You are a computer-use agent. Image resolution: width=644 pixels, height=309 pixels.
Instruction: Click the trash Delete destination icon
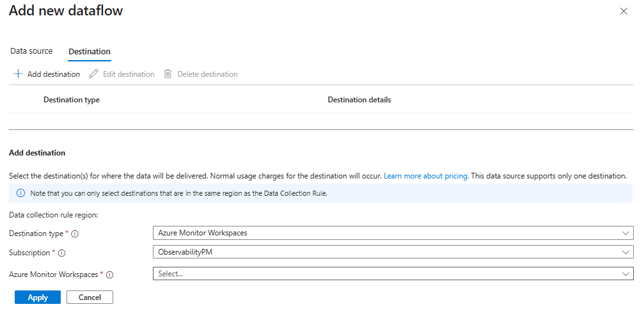pos(168,74)
